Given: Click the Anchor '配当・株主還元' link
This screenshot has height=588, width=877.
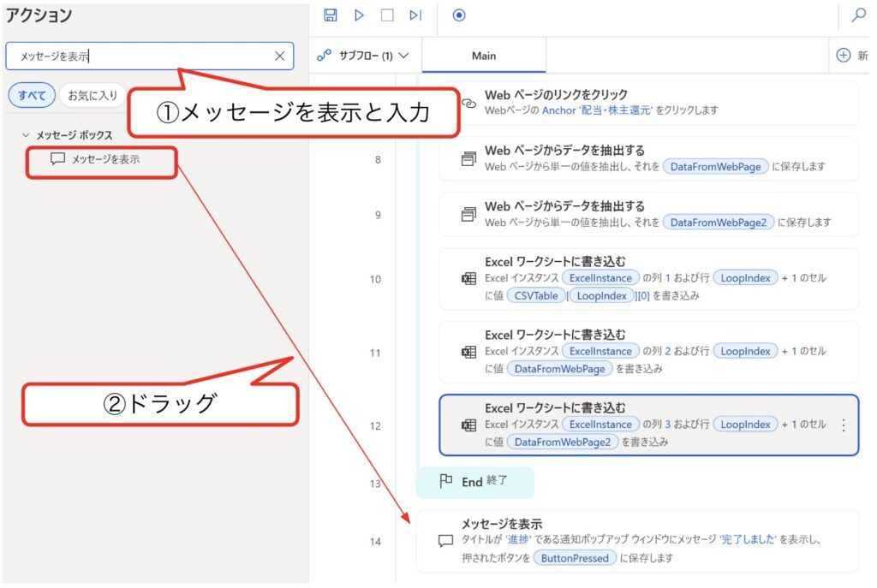Looking at the screenshot, I should click(x=597, y=110).
